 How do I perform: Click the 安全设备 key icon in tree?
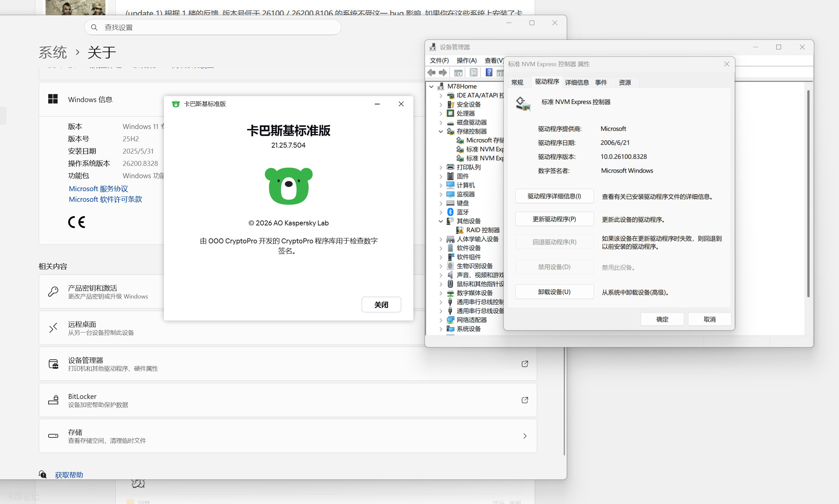(x=450, y=104)
